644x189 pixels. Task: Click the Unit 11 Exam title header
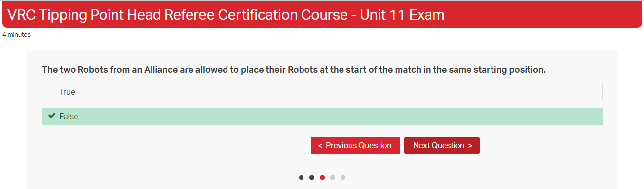coord(402,15)
